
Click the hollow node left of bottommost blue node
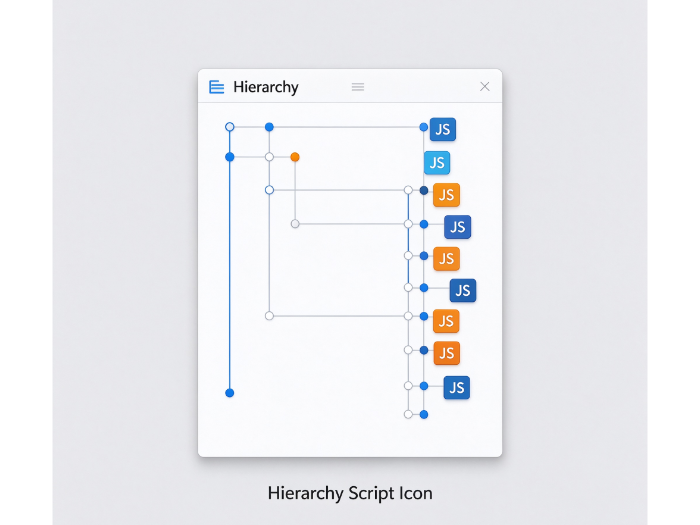click(x=408, y=414)
